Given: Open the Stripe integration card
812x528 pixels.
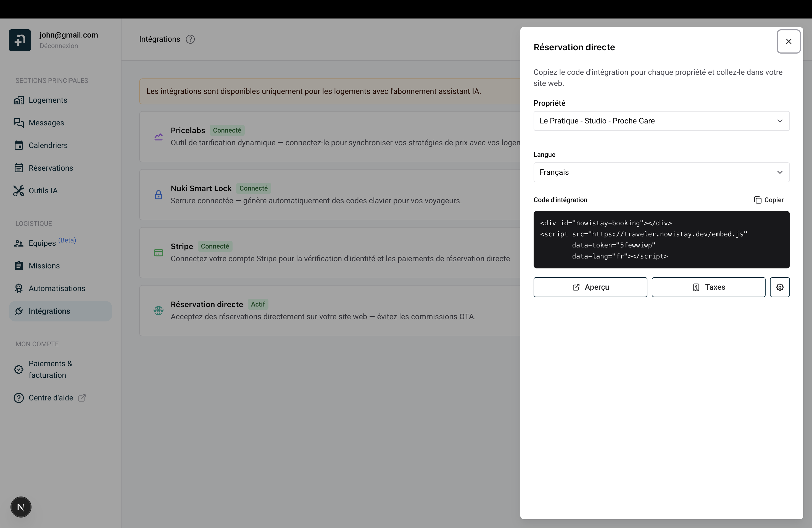Looking at the screenshot, I should (x=329, y=253).
